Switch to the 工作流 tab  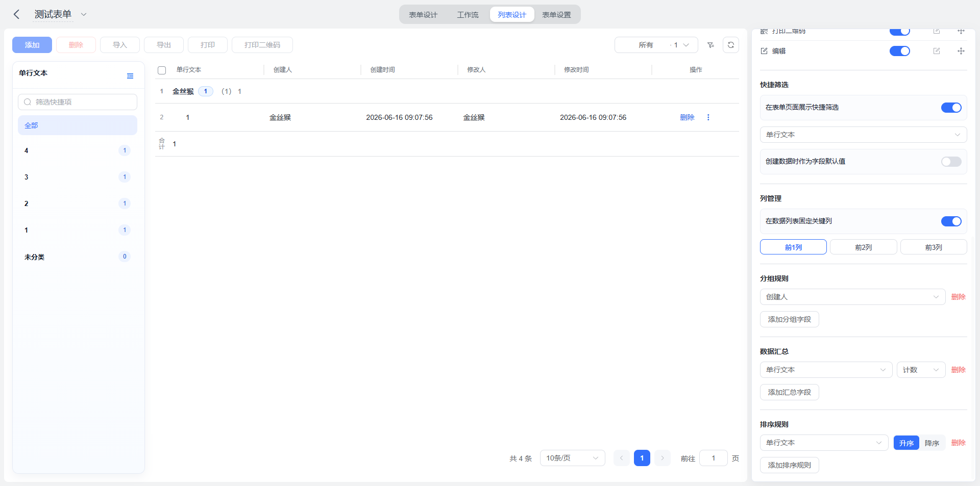pos(468,15)
